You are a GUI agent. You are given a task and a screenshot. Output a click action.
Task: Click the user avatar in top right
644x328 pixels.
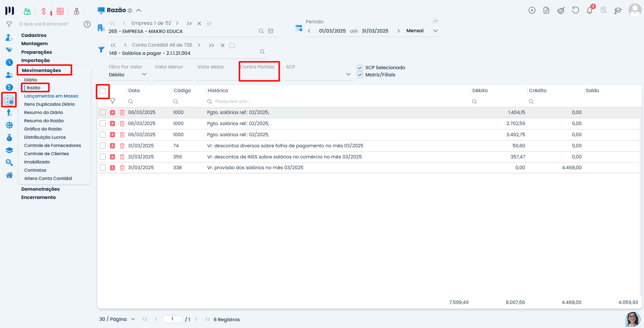(x=635, y=10)
